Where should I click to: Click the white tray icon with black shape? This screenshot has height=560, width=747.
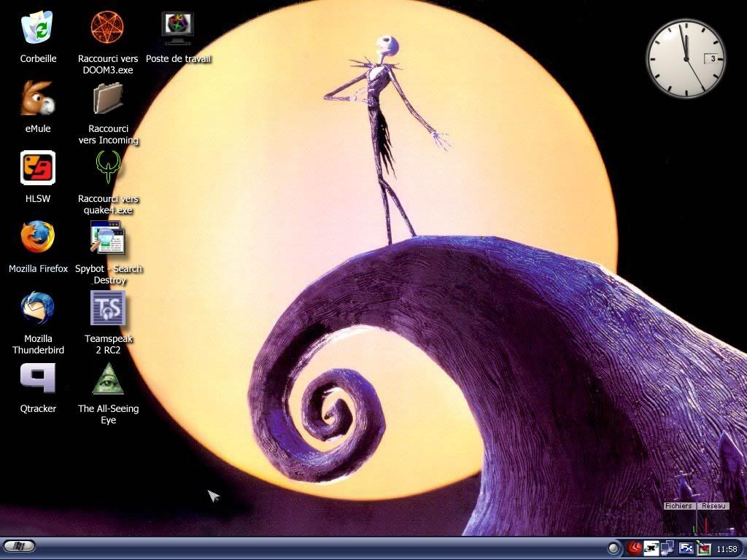[651, 548]
